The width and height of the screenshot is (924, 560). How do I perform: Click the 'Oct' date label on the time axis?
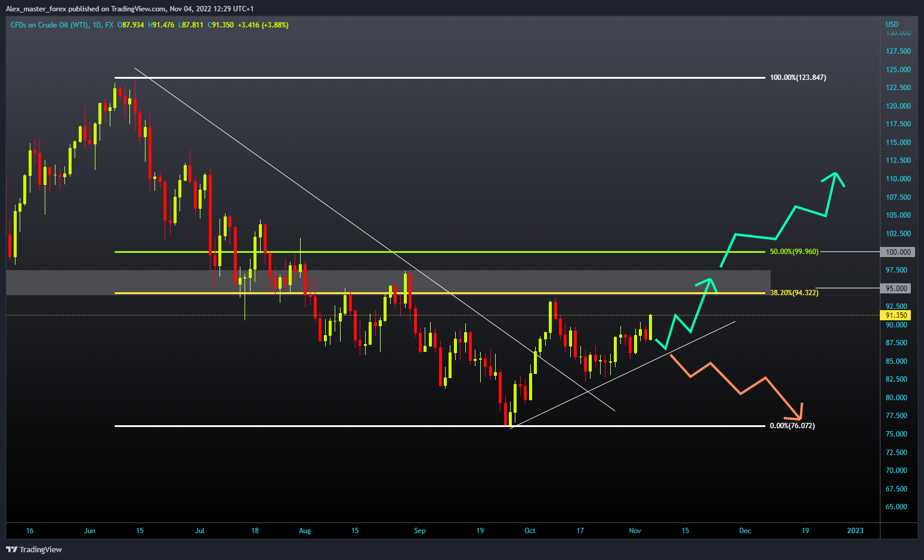pyautogui.click(x=530, y=531)
